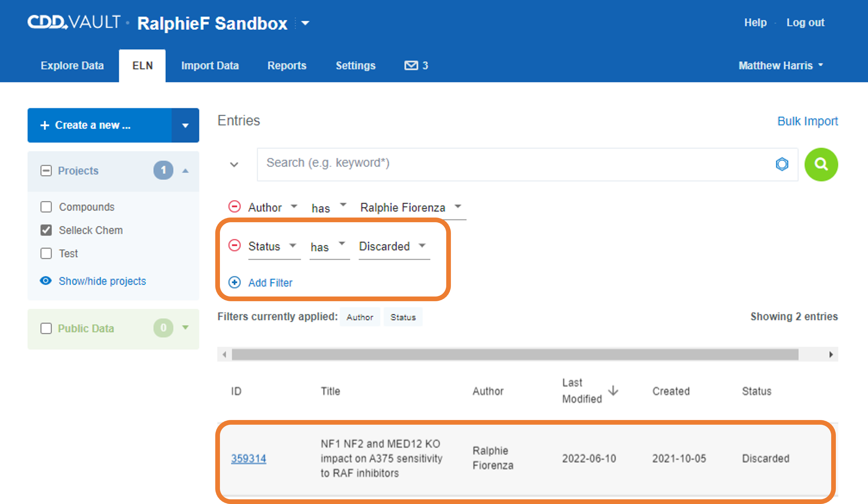Click the eye icon for show/hide projects
This screenshot has width=868, height=504.
click(46, 281)
